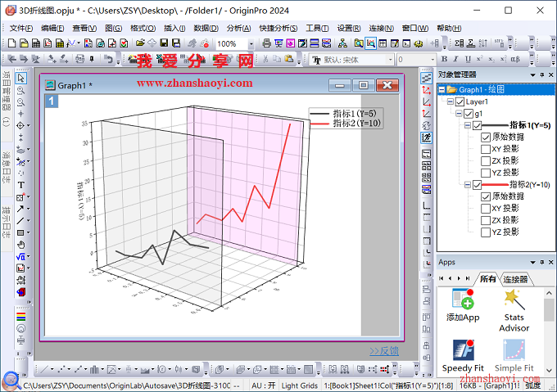
Task: Toggle the 指标1(Y=5) plot checkbox
Action: coord(477,125)
